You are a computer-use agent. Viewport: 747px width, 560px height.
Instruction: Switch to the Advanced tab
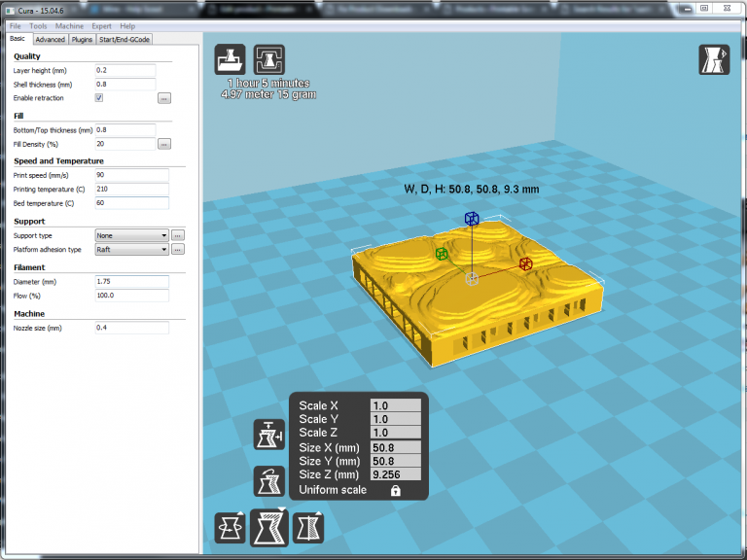50,40
